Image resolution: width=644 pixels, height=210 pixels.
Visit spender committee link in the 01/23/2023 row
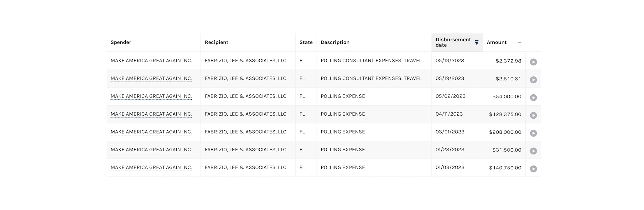(151, 150)
